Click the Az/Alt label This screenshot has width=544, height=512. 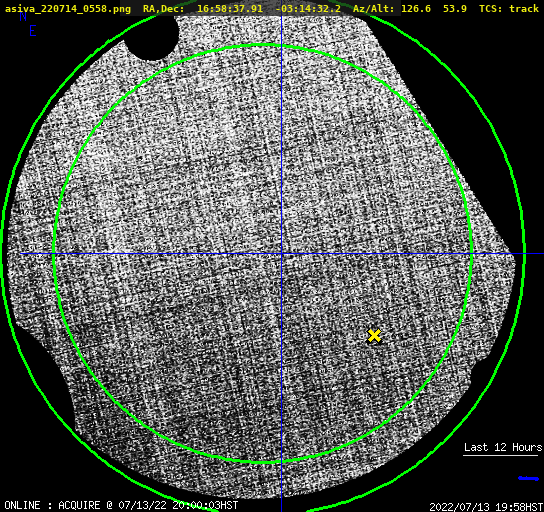pyautogui.click(x=373, y=9)
